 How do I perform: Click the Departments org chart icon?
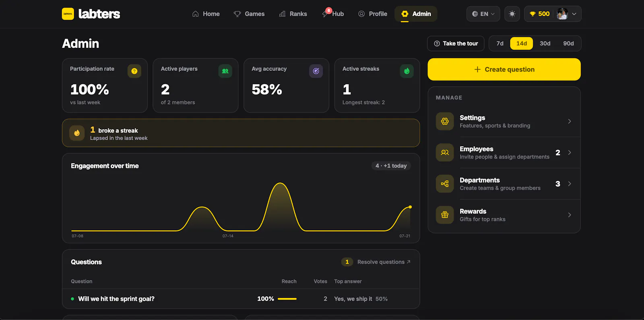[x=445, y=184]
